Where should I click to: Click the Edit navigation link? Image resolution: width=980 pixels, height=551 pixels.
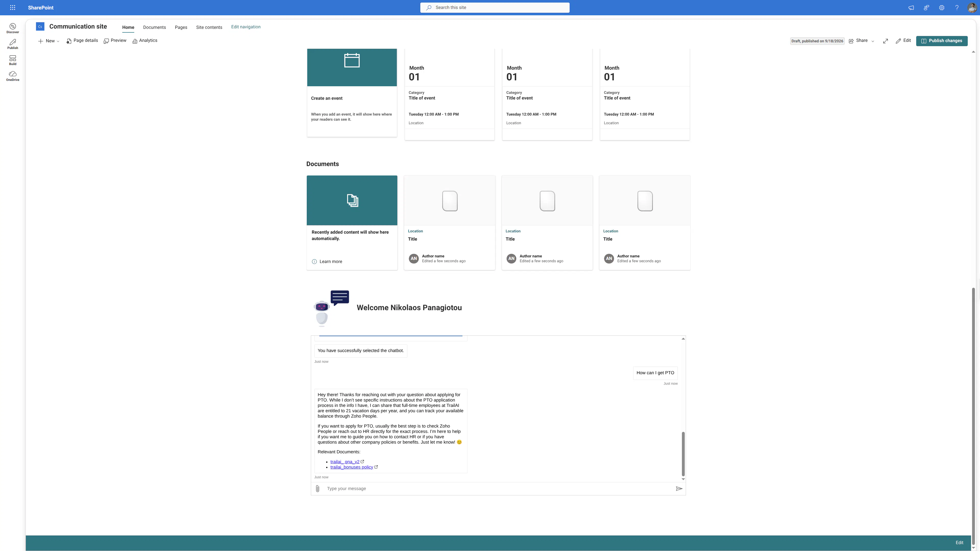tap(246, 27)
